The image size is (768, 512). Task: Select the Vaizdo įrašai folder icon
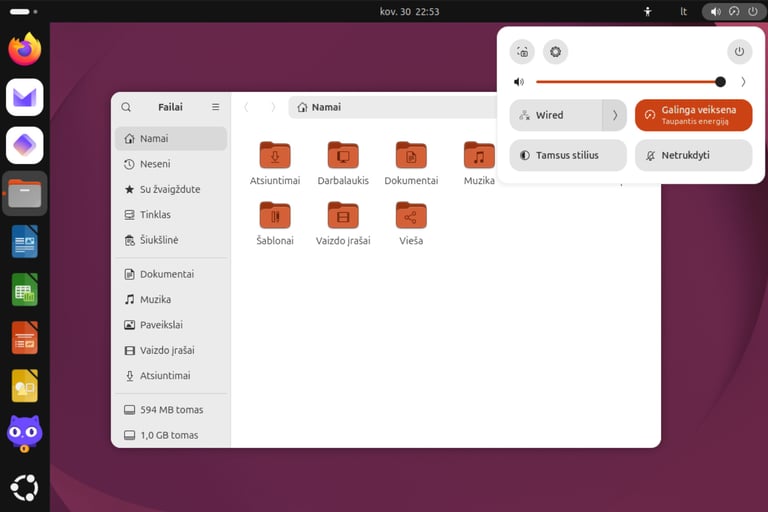pos(343,215)
